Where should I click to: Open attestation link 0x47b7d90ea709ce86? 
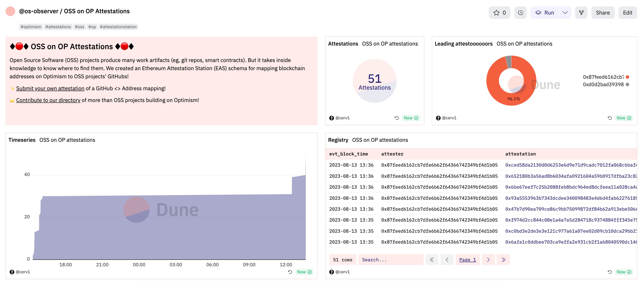click(571, 209)
